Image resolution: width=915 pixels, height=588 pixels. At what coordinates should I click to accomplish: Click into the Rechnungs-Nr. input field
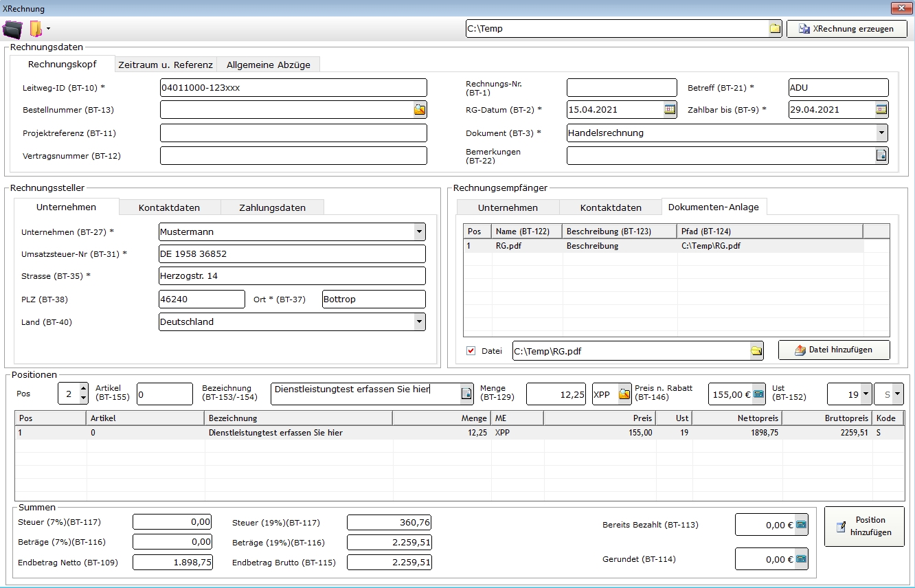pos(621,88)
